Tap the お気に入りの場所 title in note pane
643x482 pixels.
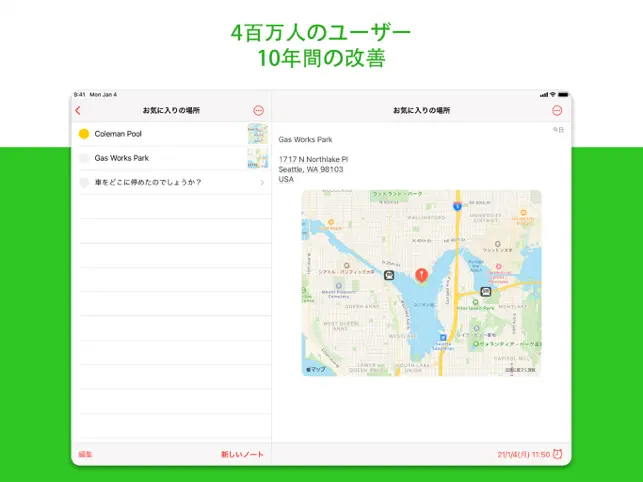pos(422,110)
